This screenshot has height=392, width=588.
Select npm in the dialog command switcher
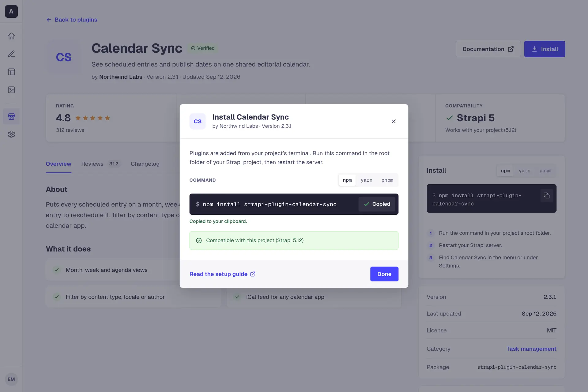(x=347, y=180)
